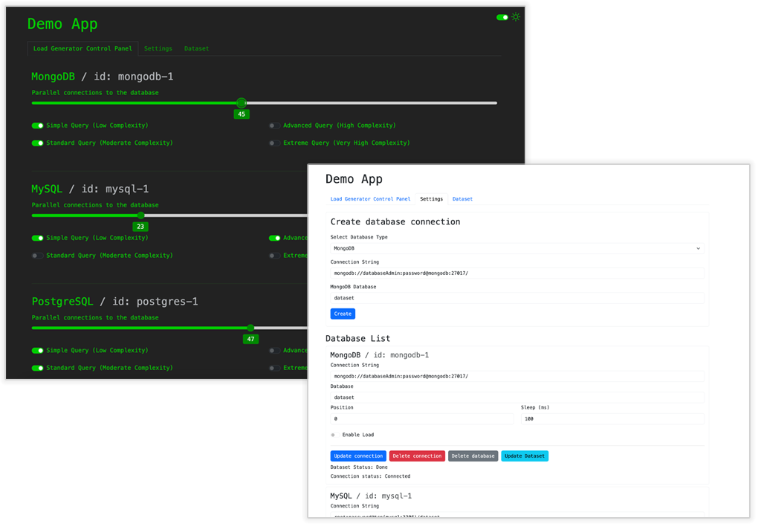Toggle the dark mode switch at top right
This screenshot has height=532, width=761.
(x=502, y=18)
